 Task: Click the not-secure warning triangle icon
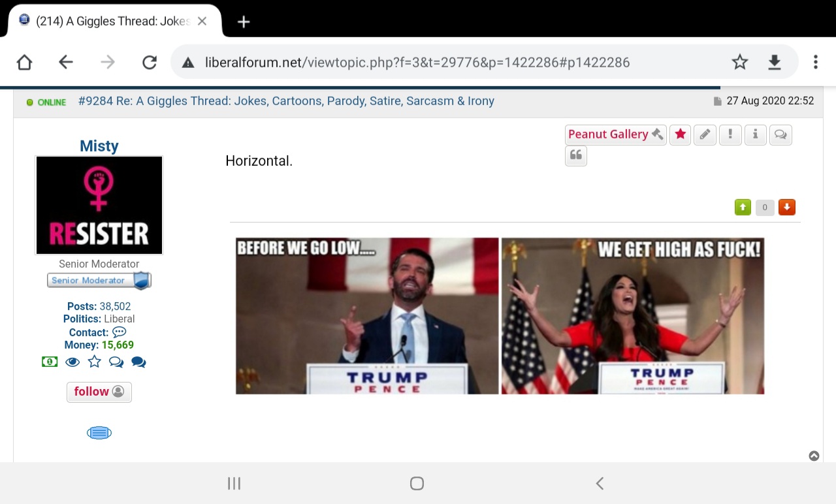(x=188, y=63)
